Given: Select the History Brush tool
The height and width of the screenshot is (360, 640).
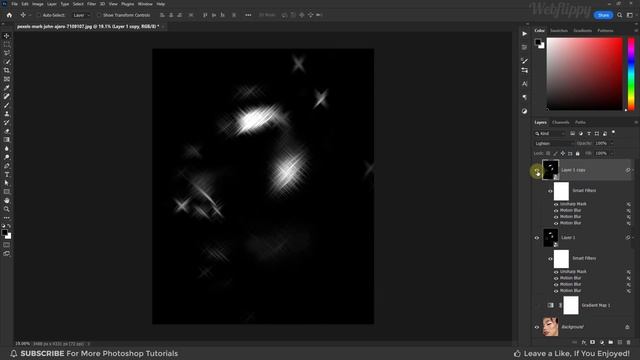Looking at the screenshot, I should point(7,122).
